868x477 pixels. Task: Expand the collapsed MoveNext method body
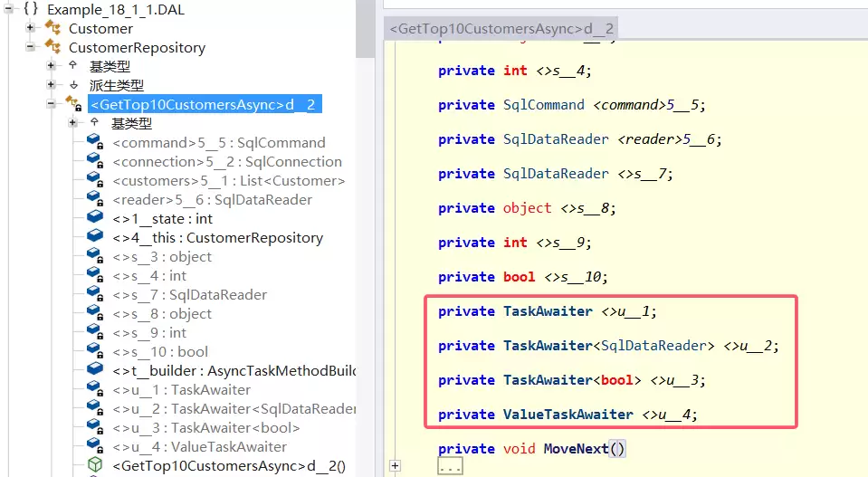tap(395, 466)
